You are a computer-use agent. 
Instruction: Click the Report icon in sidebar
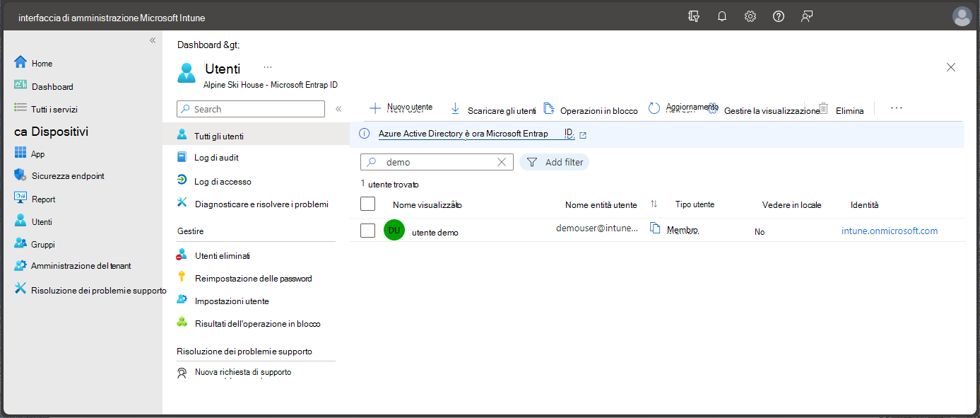click(x=20, y=198)
